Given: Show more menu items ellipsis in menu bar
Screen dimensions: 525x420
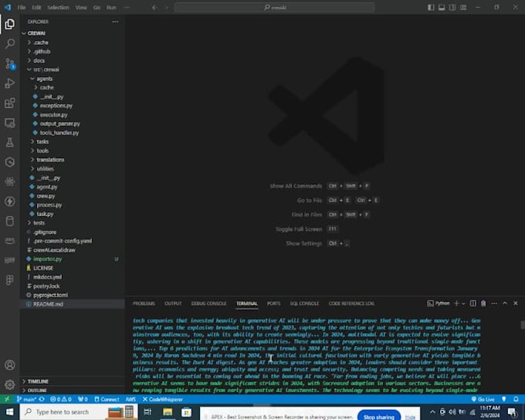Looking at the screenshot, I should [x=127, y=8].
